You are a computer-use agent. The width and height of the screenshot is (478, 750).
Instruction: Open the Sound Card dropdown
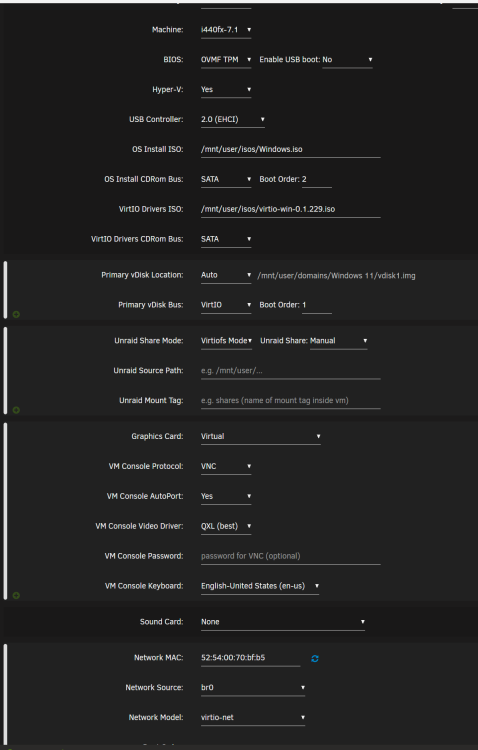pos(283,622)
